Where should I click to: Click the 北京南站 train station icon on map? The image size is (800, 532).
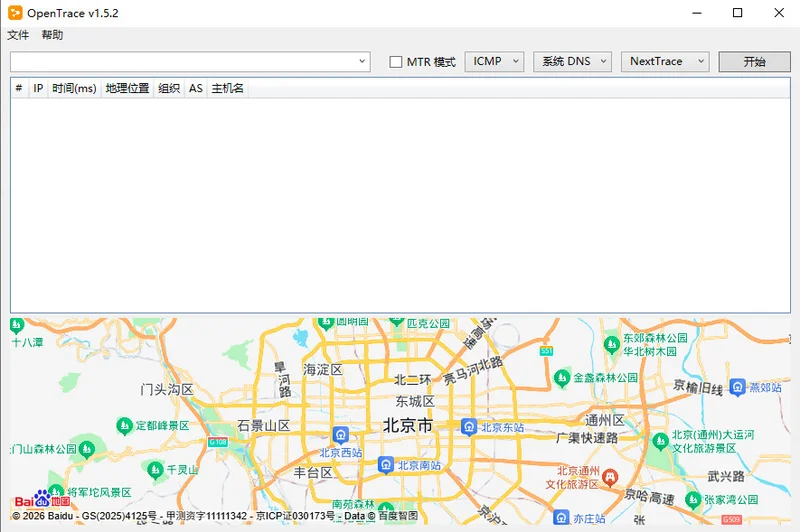tap(386, 465)
